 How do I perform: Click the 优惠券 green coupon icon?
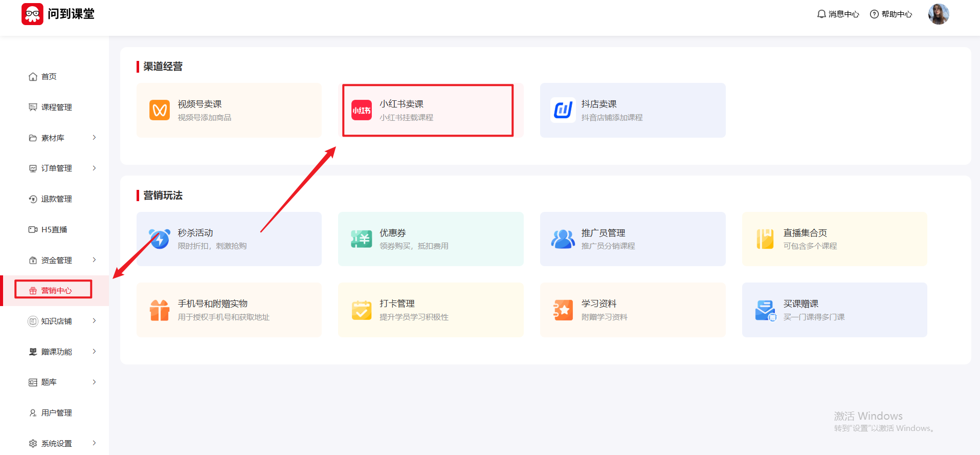click(362, 239)
